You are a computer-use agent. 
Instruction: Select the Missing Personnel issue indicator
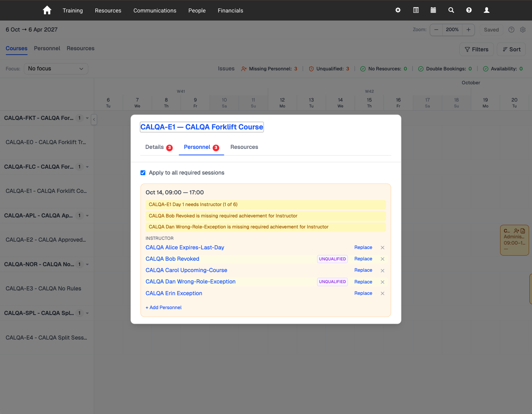[x=269, y=69]
